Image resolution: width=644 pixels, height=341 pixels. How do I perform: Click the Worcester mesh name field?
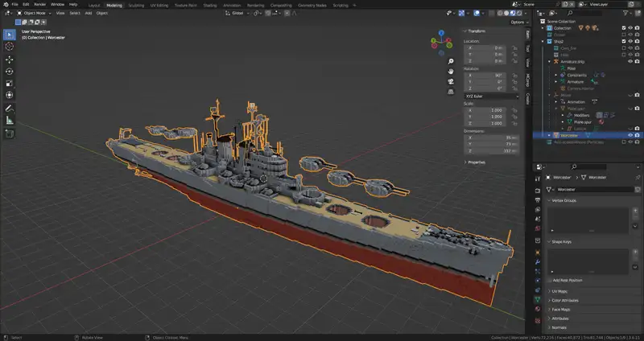click(x=596, y=190)
